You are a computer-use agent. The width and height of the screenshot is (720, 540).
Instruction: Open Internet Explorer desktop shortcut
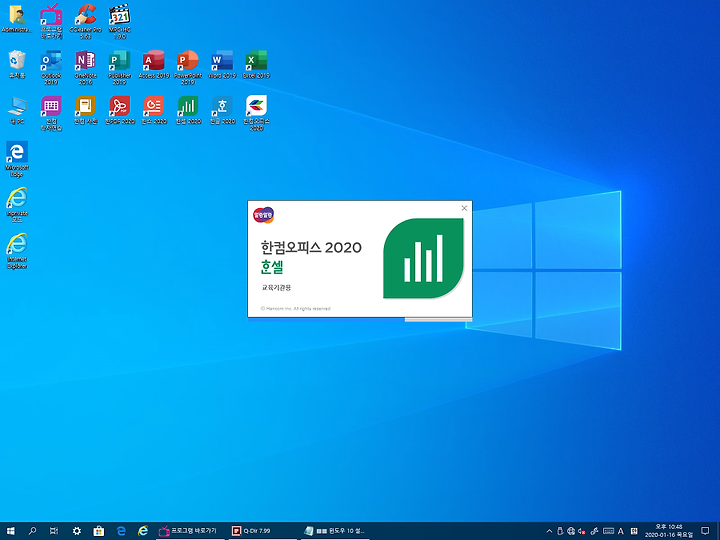[x=17, y=251]
